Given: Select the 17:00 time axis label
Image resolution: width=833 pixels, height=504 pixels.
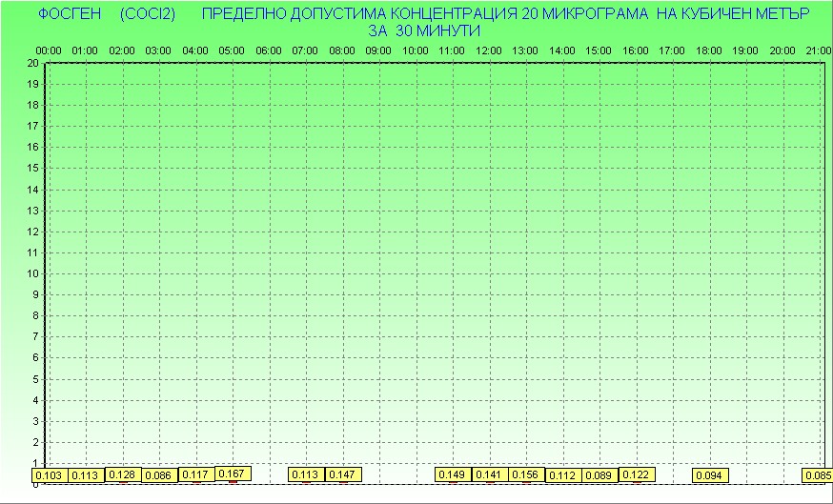Looking at the screenshot, I should 672,50.
